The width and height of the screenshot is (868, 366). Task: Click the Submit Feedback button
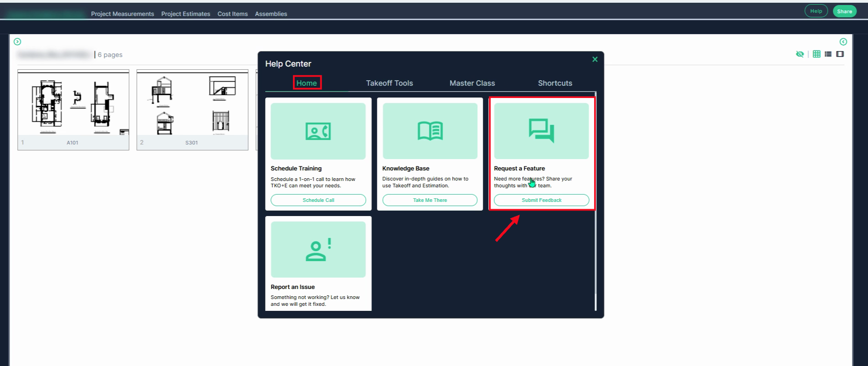pos(541,200)
